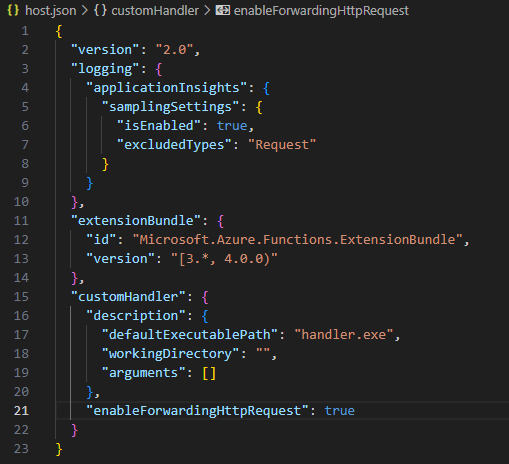The image size is (509, 464).
Task: Click the "[3.*, 4.0.0)" version string
Action: coord(224,259)
